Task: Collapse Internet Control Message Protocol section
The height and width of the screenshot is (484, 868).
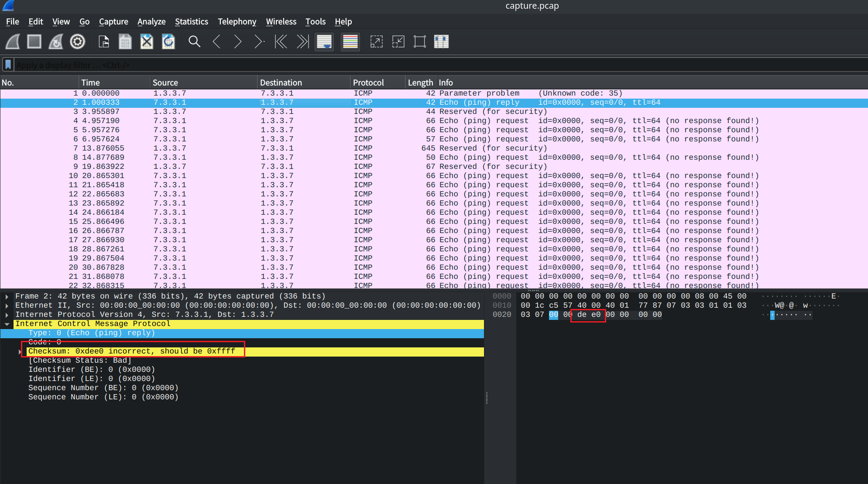Action: coord(7,324)
